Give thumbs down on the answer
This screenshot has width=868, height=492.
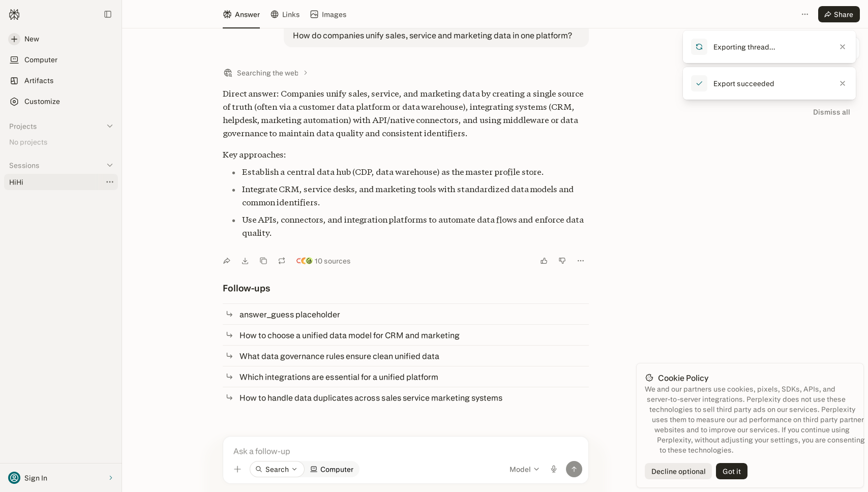tap(562, 261)
